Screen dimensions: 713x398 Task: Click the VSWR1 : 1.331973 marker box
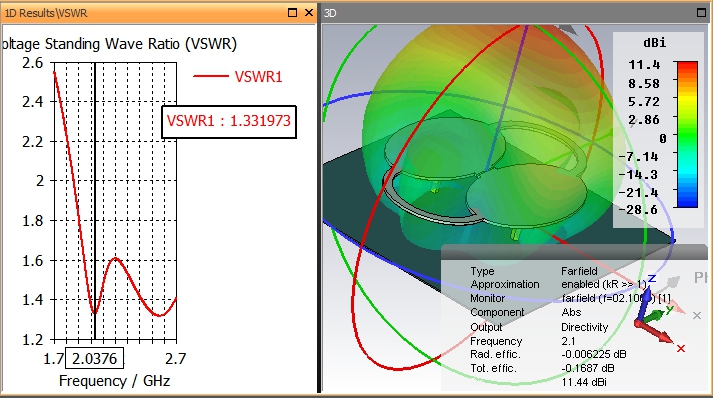[x=229, y=122]
